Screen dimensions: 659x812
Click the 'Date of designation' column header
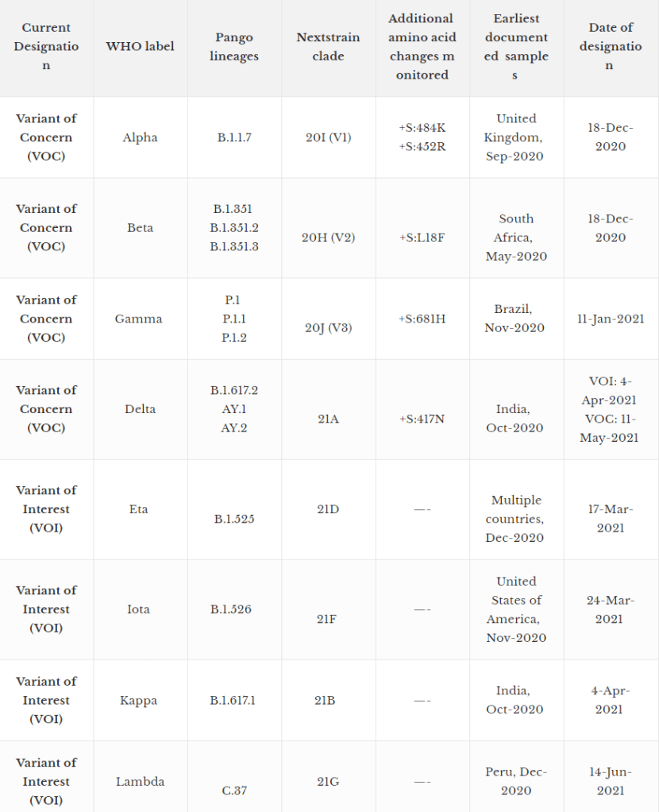[611, 47]
